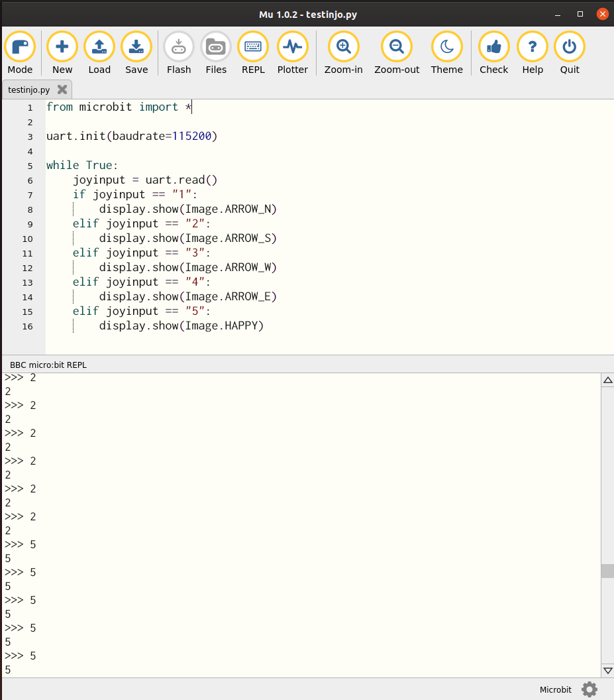The width and height of the screenshot is (614, 700).
Task: Click the uart.init(baudrate=115200) line
Action: (132, 136)
